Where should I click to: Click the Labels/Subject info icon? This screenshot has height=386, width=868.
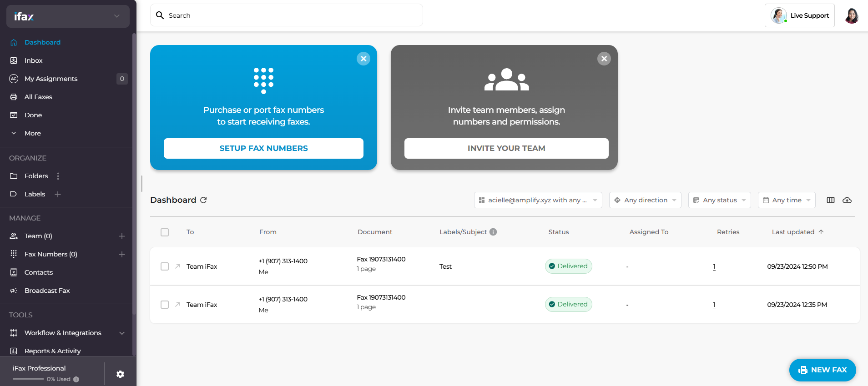[x=493, y=232]
